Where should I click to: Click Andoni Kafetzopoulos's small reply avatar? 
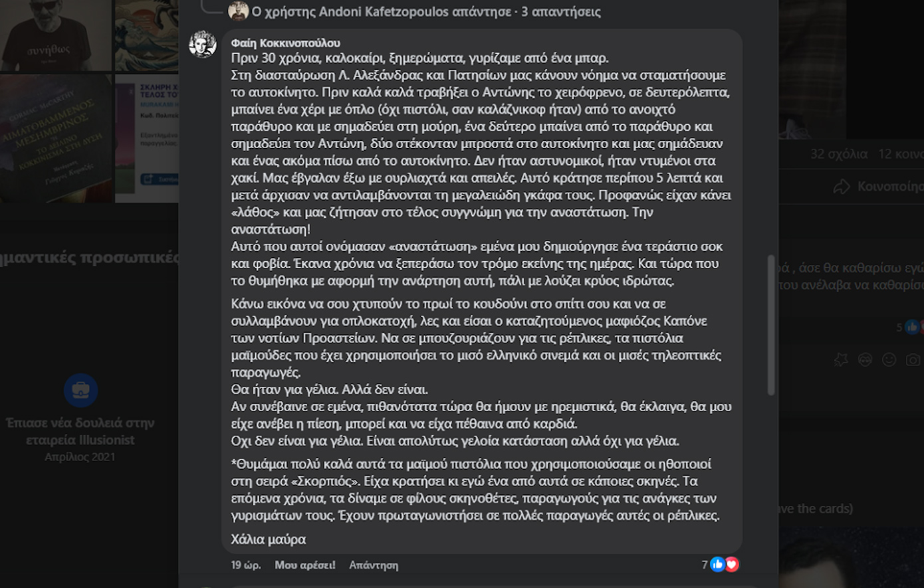(x=238, y=11)
